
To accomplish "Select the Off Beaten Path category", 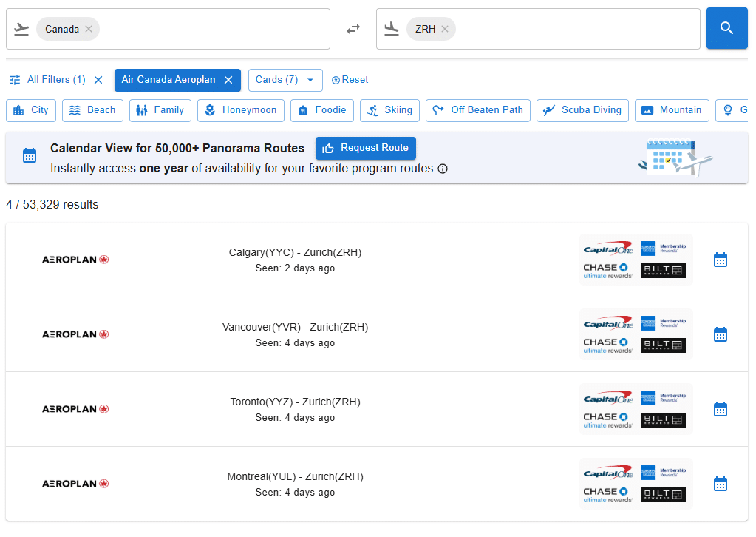I will coord(478,110).
